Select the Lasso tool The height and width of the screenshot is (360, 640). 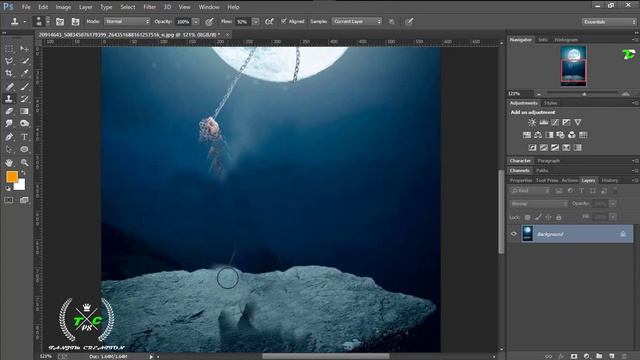tap(9, 61)
